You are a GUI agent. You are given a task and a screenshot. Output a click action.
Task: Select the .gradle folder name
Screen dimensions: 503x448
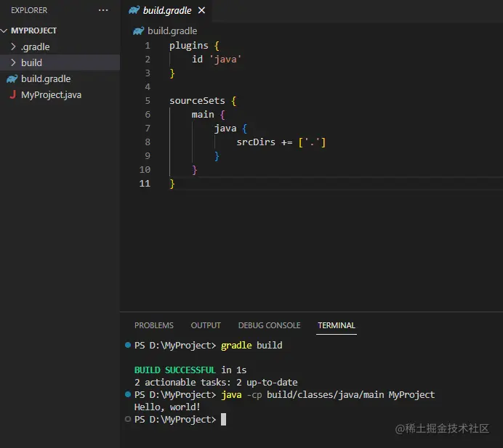tap(36, 47)
